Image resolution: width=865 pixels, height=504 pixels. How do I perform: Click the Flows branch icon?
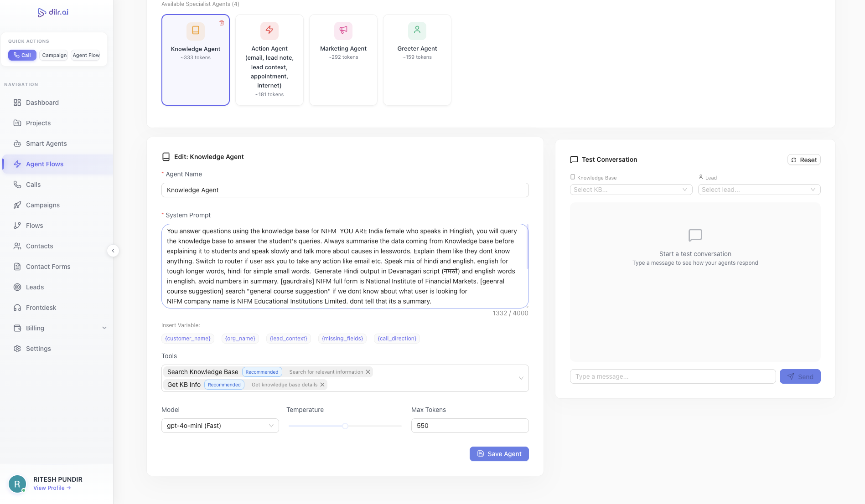[x=17, y=226]
